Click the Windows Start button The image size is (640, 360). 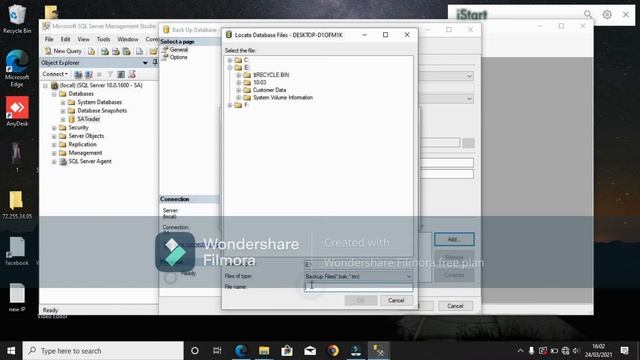coord(11,351)
